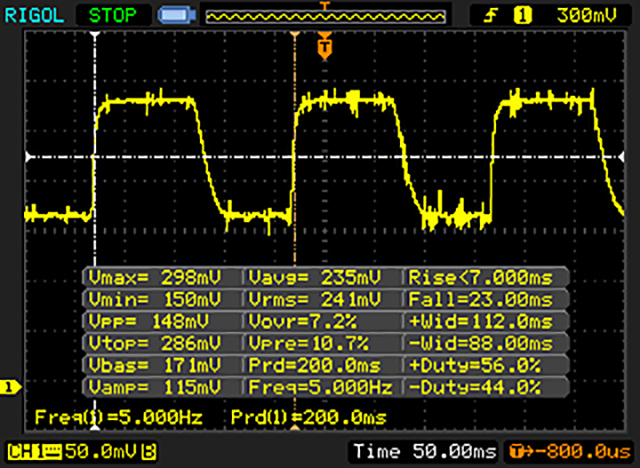The image size is (640, 468).
Task: Click the channel 1 ground marker on left edge
Action: 11,387
